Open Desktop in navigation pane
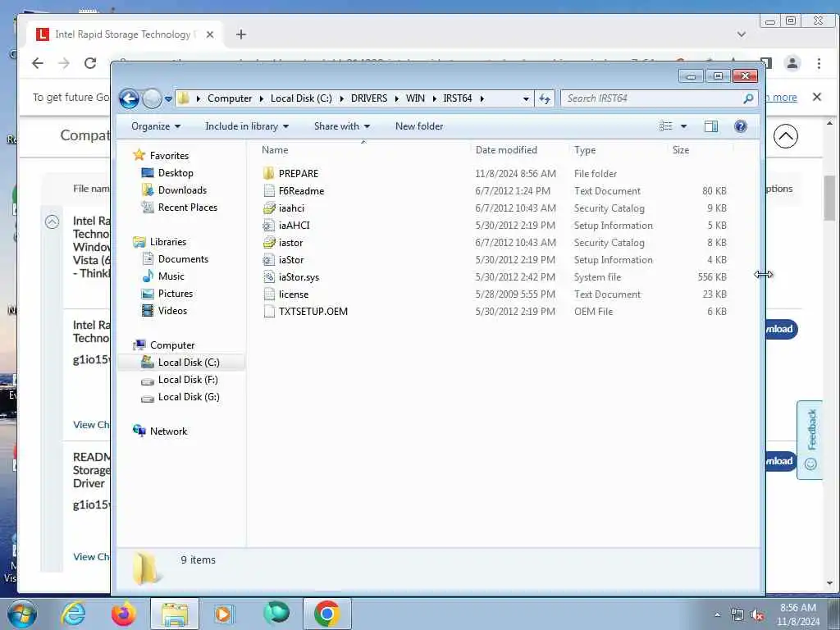This screenshot has height=630, width=840. 176,173
